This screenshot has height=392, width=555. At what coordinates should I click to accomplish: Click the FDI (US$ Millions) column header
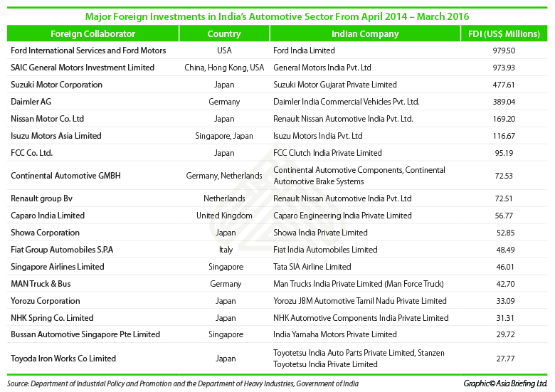point(504,34)
